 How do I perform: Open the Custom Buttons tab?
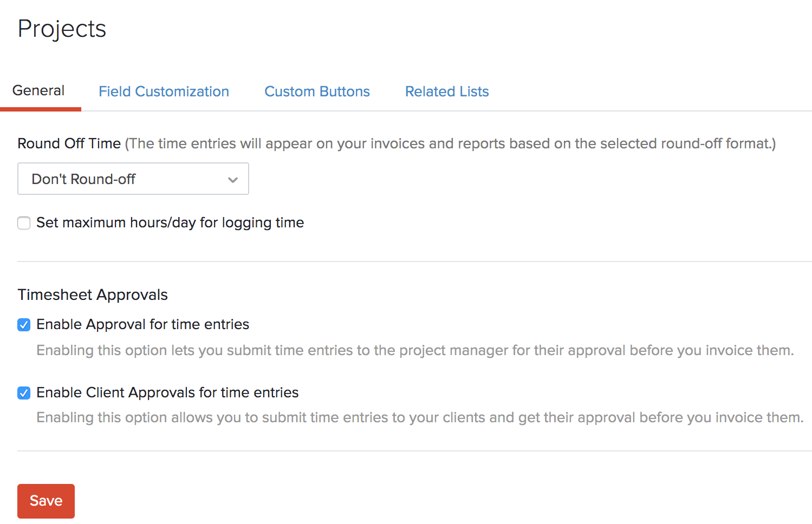tap(317, 91)
